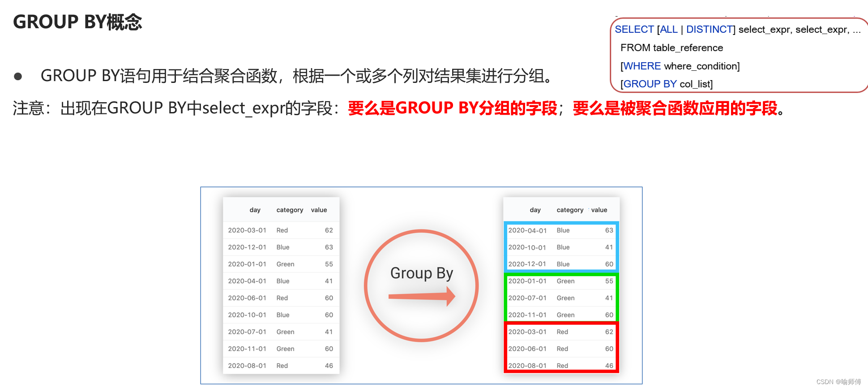Image resolution: width=868 pixels, height=389 pixels.
Task: Click the DISTINCT keyword in syntax box
Action: (709, 30)
